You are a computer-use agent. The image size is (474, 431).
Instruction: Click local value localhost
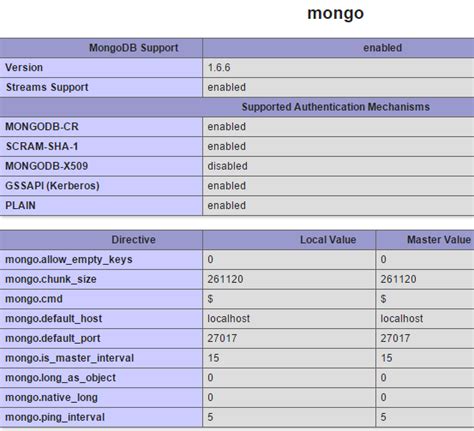tap(229, 318)
